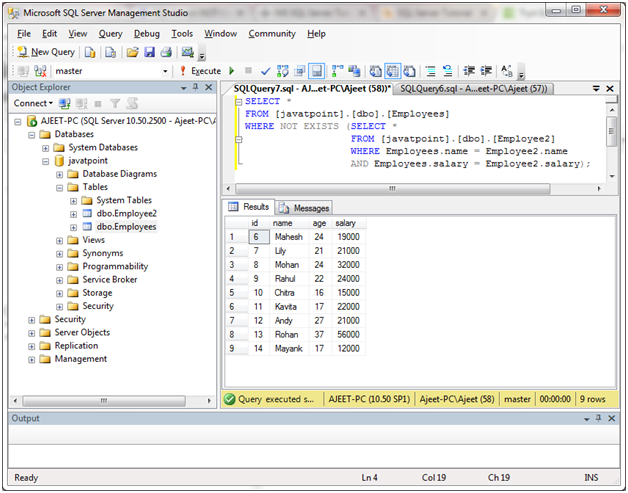
Task: Open the Activity Monitor icon
Action: pyautogui.click(x=187, y=52)
